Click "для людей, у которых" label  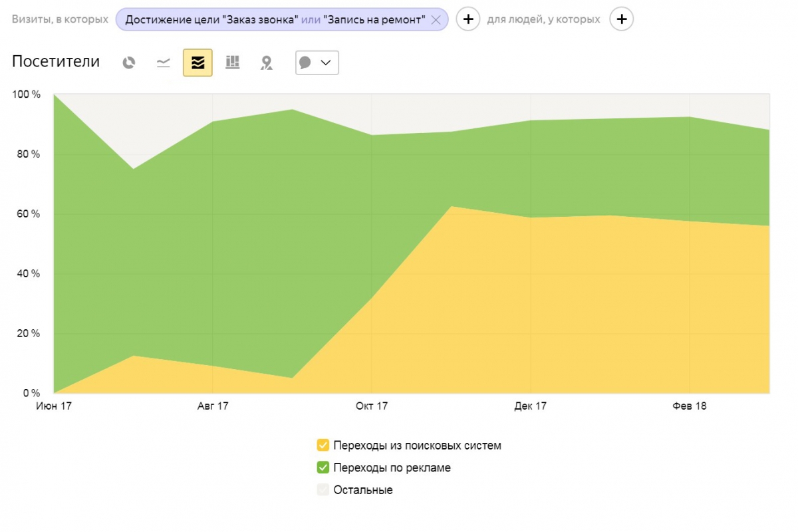(x=543, y=19)
